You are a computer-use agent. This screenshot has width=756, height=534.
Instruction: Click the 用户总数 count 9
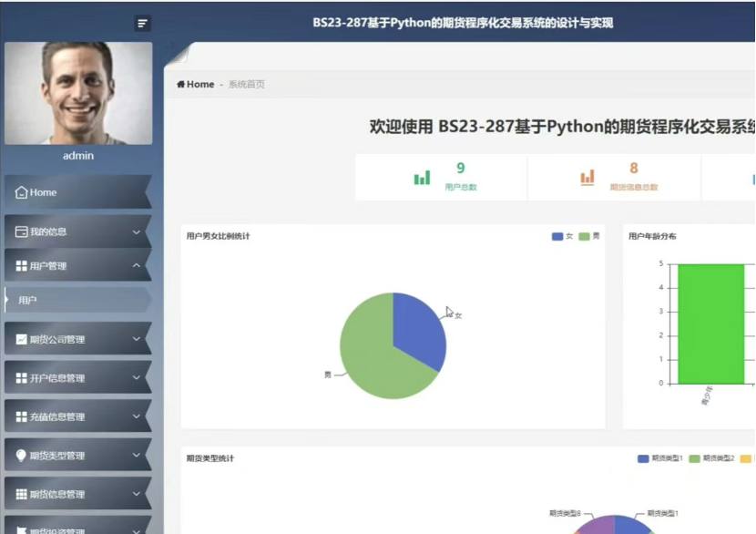[461, 168]
